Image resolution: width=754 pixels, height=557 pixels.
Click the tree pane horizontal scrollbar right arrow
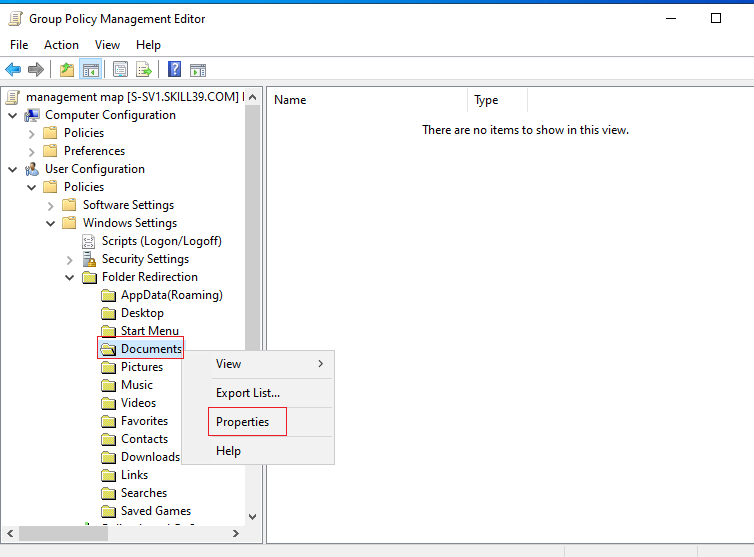click(236, 533)
